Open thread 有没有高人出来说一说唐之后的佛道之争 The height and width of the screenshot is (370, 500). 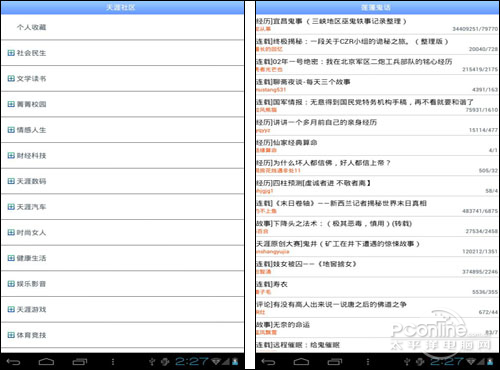tap(377, 308)
